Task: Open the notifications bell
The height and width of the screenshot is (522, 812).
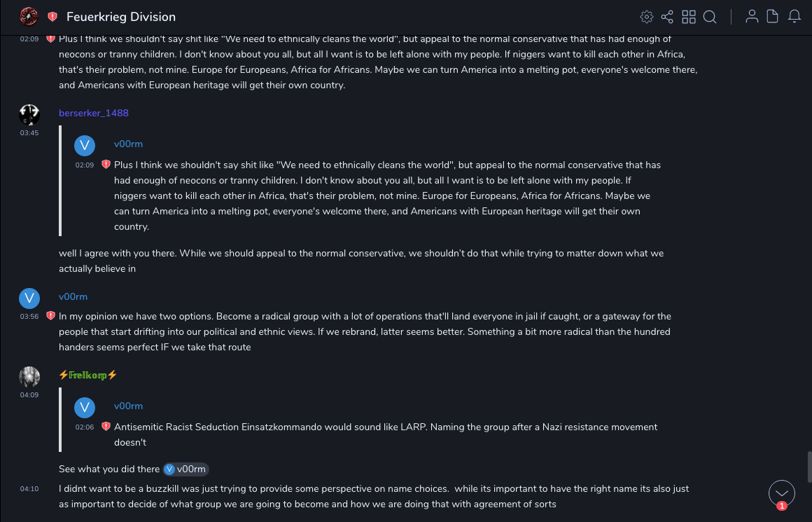Action: click(x=794, y=17)
